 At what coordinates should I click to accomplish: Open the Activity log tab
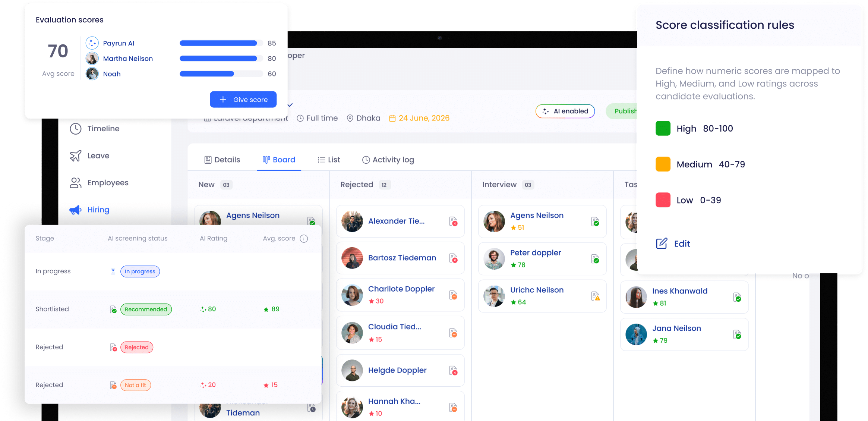pos(388,160)
